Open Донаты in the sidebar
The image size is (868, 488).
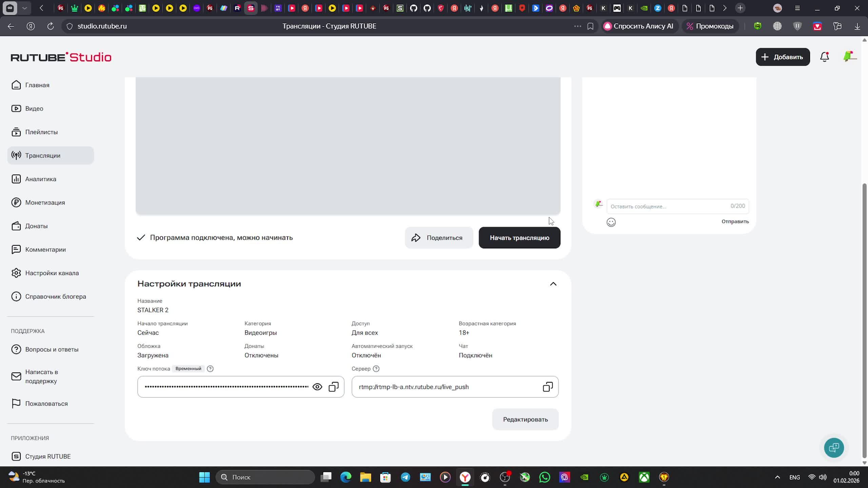coord(36,226)
